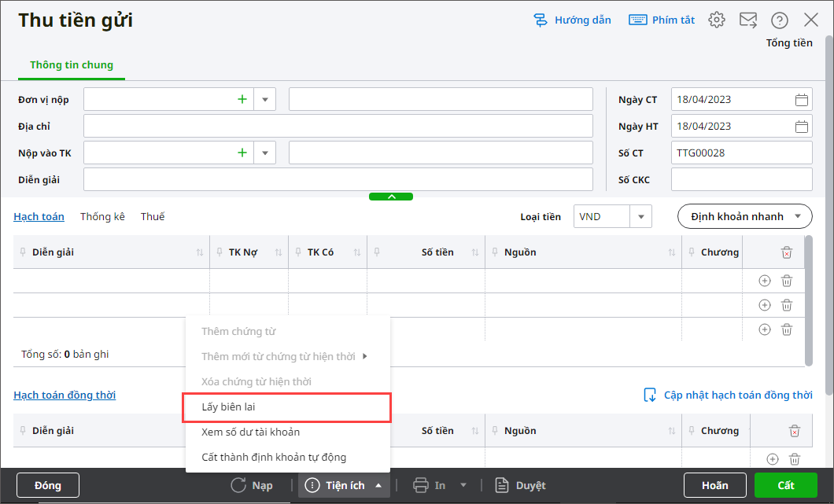Click the In print button
Screen dimensions: 834x504
click(x=430, y=485)
